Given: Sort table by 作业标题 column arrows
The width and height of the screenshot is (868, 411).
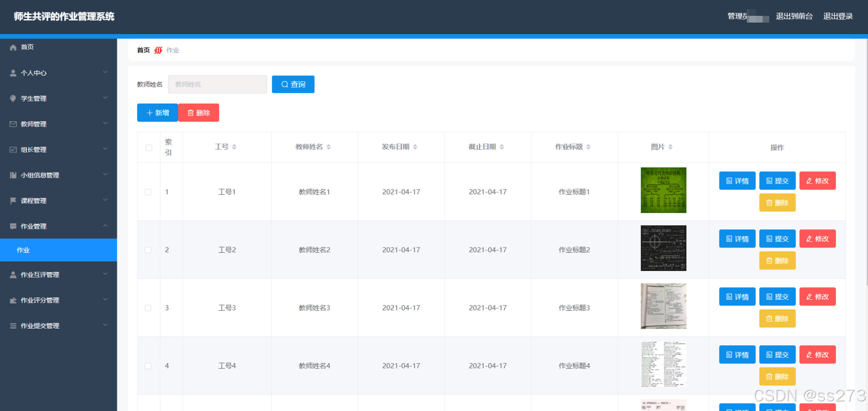Looking at the screenshot, I should click(x=589, y=147).
